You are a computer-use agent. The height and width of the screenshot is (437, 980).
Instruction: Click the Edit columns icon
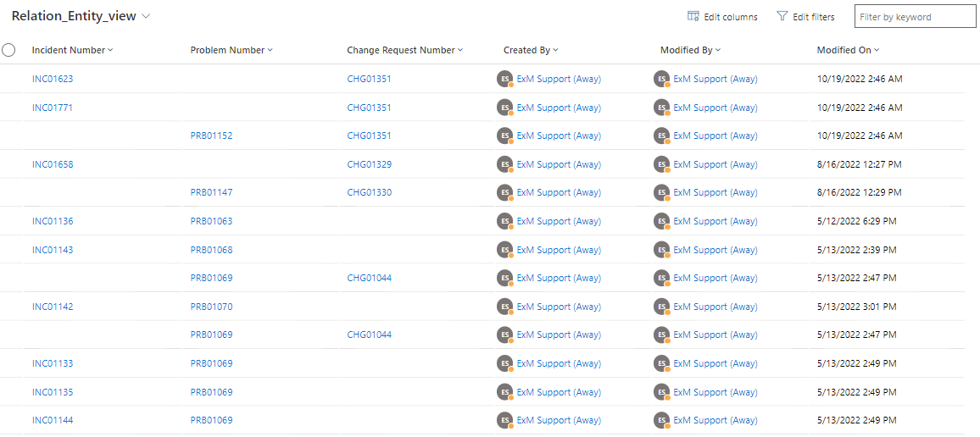[x=693, y=17]
